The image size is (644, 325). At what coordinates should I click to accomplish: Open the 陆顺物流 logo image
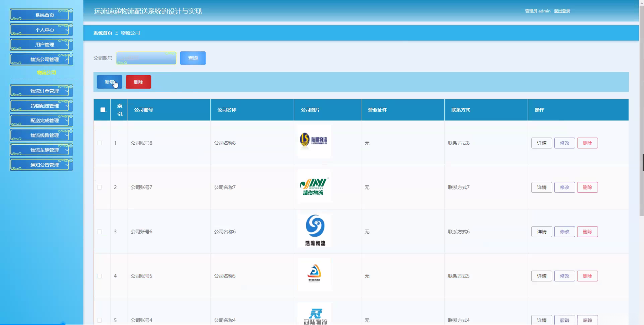tap(314, 141)
